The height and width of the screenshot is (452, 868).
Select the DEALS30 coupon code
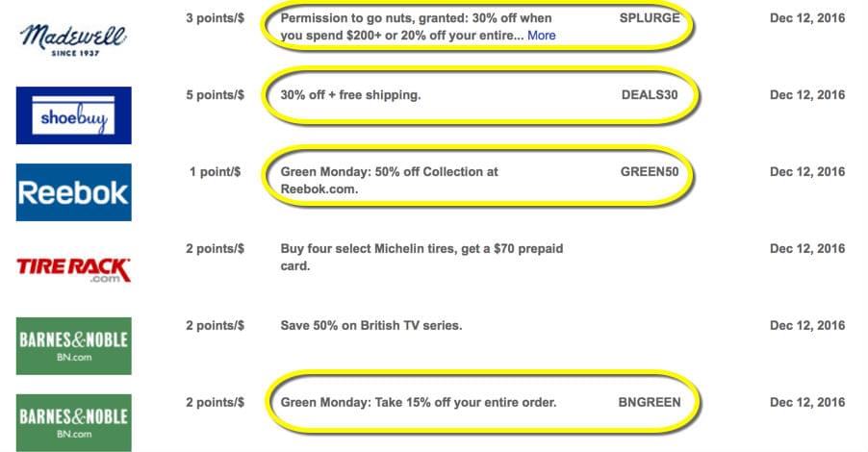pos(650,95)
